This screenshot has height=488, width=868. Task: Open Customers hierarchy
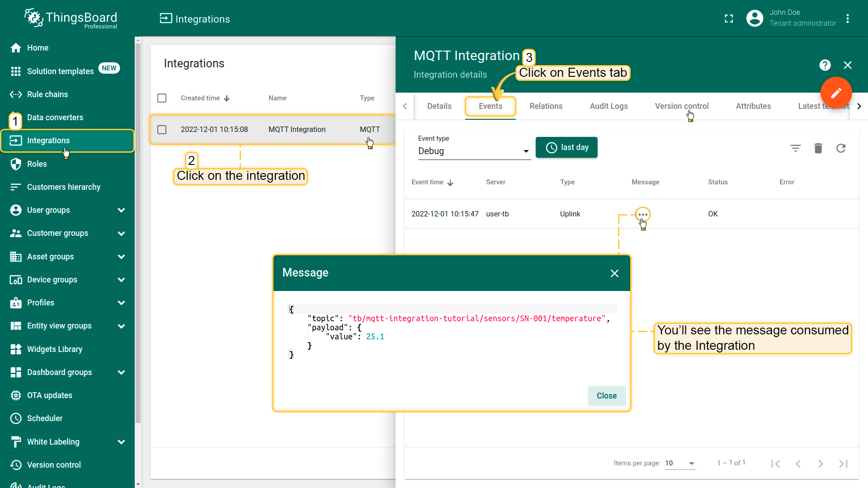tap(67, 187)
